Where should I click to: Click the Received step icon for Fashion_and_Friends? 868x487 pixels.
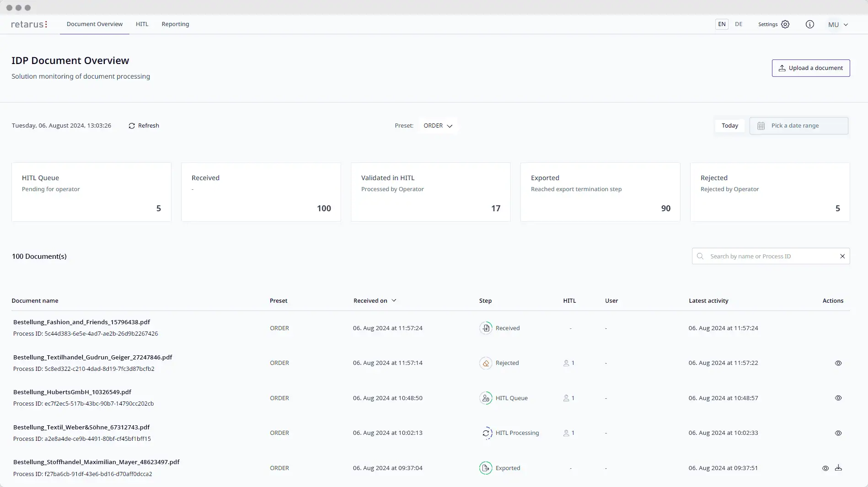pos(486,328)
